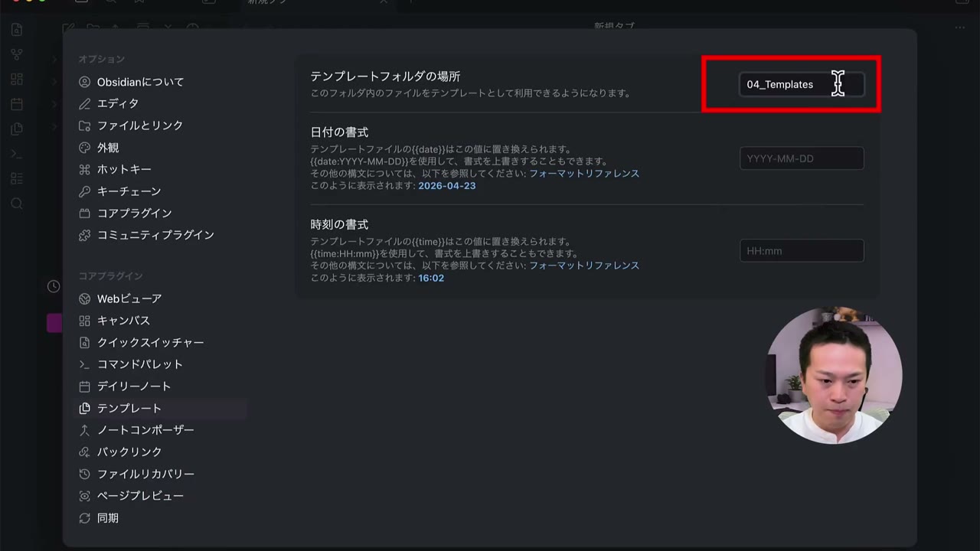Click the globe icon beside 'Webビューア'

click(x=85, y=298)
